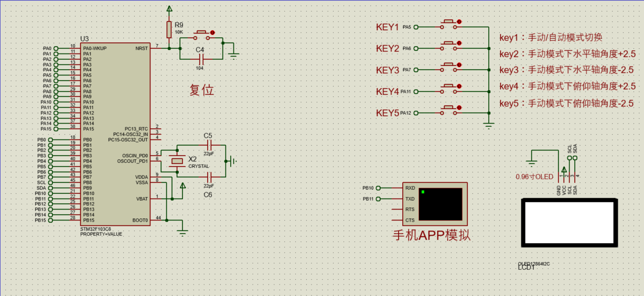Click the '手机APP模拟' text label
This screenshot has width=644, height=296.
point(431,236)
